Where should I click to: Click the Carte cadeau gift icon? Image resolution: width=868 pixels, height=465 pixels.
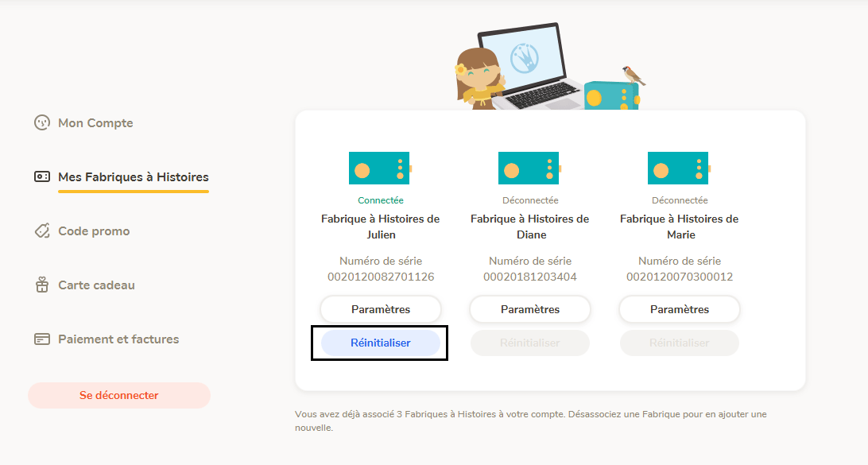[42, 285]
